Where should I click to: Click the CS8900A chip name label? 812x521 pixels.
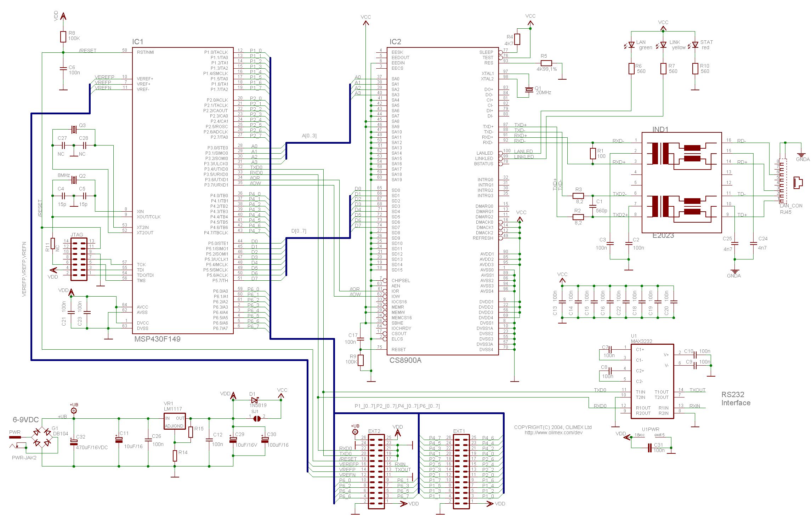(x=405, y=360)
